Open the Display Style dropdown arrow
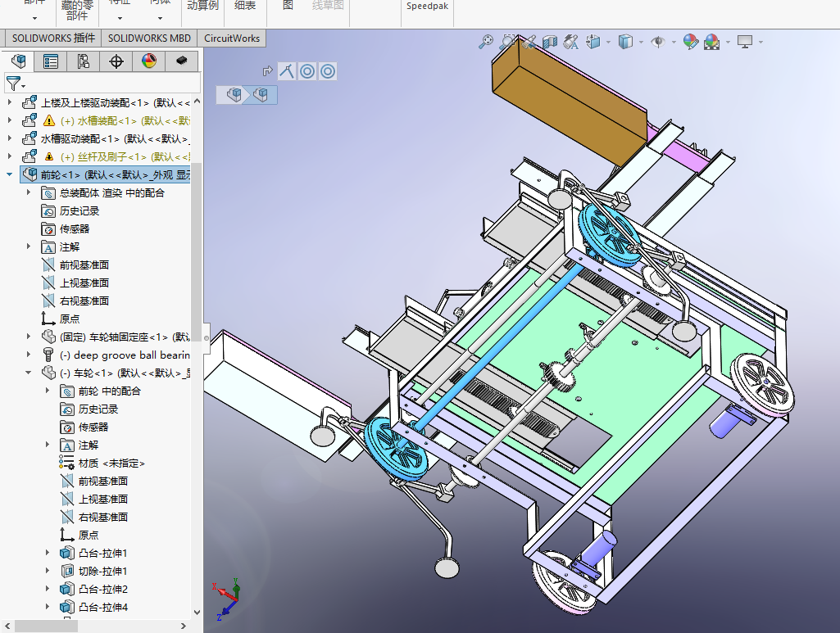Viewport: 840px width, 633px height. [x=641, y=43]
